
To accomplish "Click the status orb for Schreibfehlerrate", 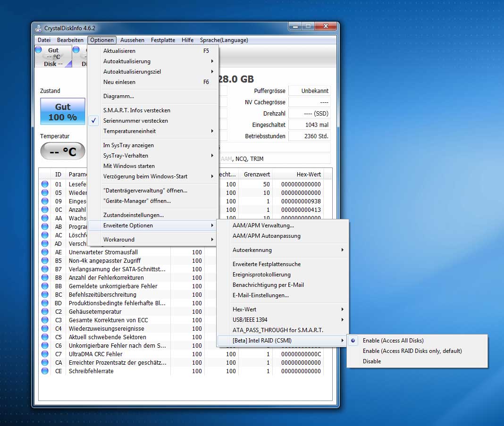I will click(x=45, y=371).
